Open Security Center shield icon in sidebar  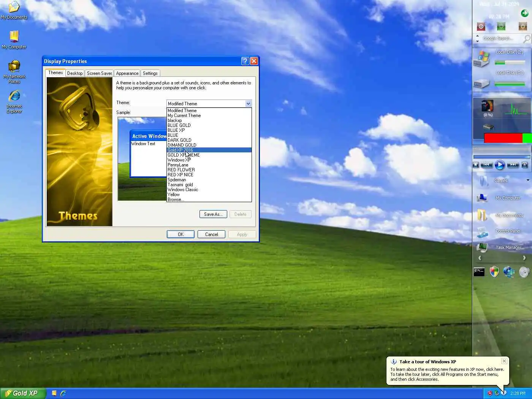click(494, 272)
